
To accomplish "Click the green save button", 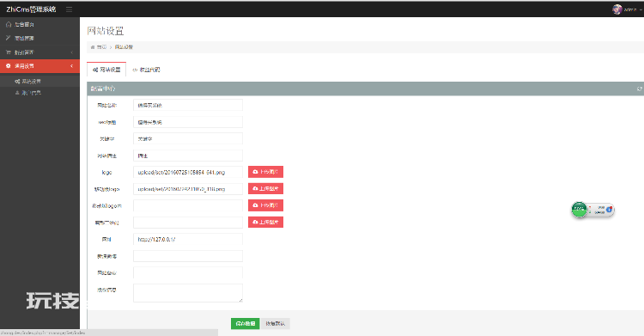I will tap(246, 324).
